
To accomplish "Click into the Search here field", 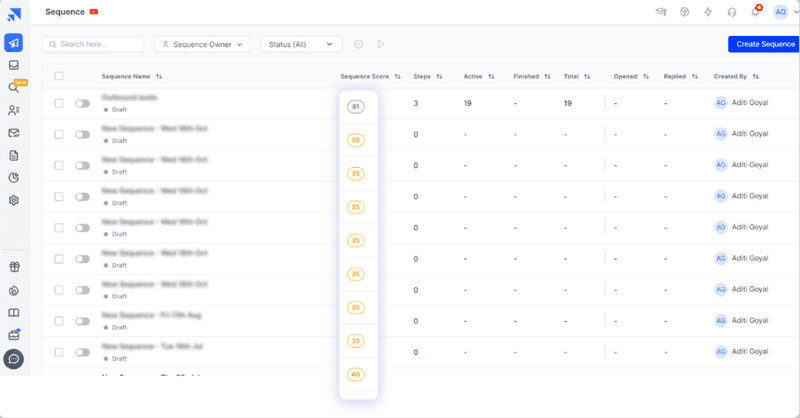I will (x=93, y=44).
